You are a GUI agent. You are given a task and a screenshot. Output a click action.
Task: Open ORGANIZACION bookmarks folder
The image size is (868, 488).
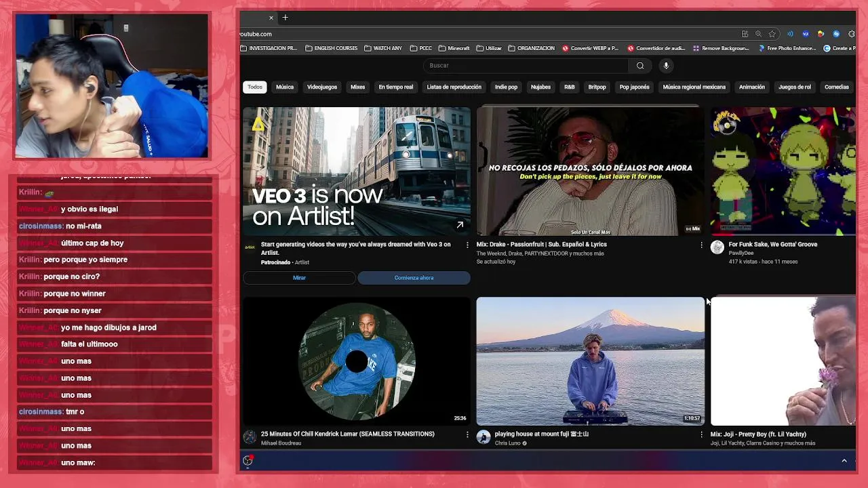pos(531,48)
